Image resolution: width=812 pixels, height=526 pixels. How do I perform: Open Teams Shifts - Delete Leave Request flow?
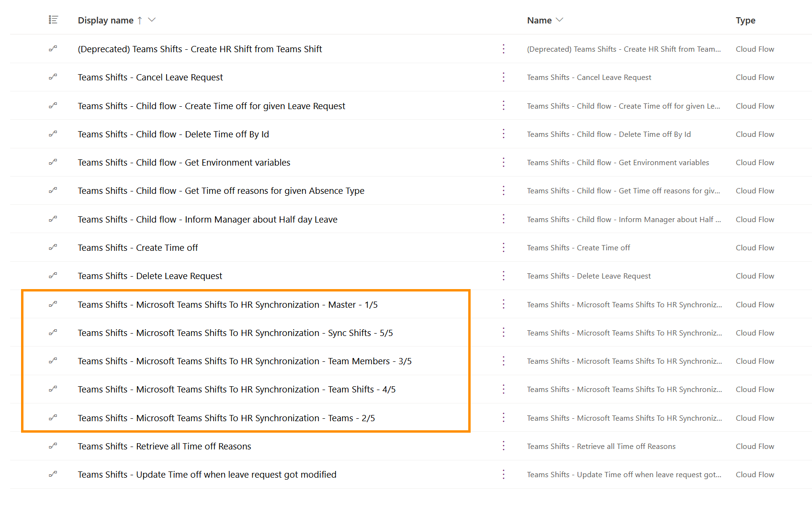click(x=150, y=276)
